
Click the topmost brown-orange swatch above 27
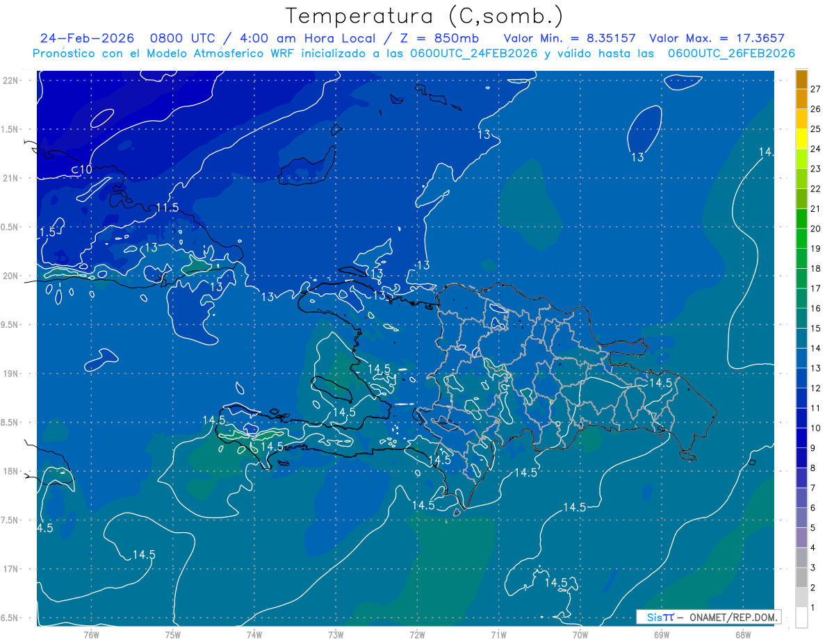[801, 79]
